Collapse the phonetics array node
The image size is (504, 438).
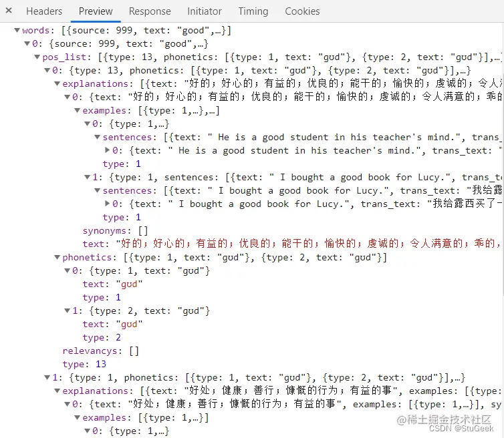(57, 257)
